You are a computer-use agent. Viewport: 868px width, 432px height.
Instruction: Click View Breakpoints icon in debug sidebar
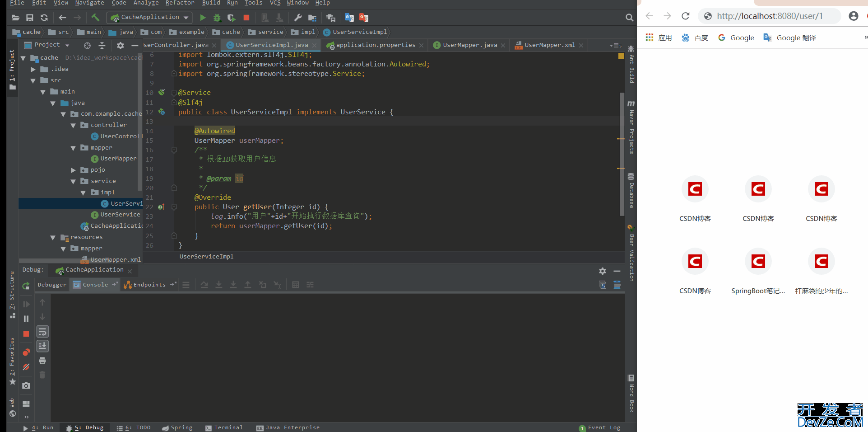point(26,352)
